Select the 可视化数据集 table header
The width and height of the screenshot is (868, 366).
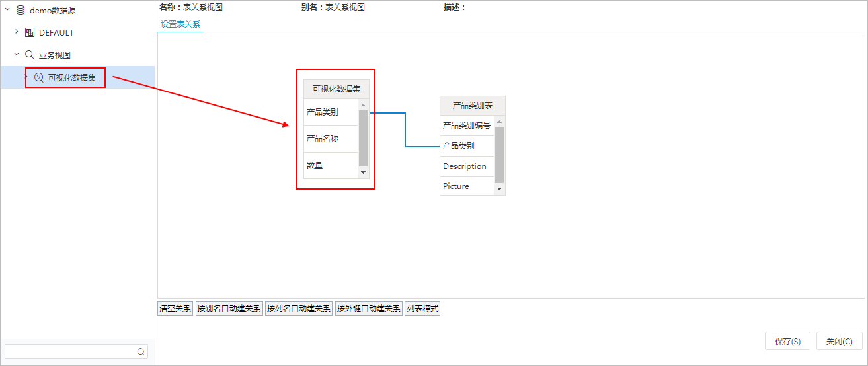336,89
